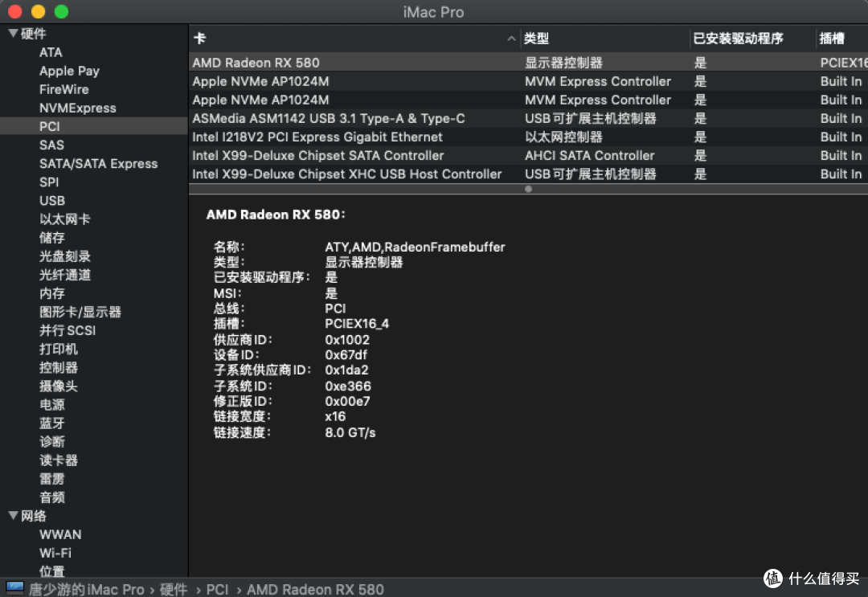Click the yellow minimize window button
The height and width of the screenshot is (597, 868).
(x=39, y=11)
